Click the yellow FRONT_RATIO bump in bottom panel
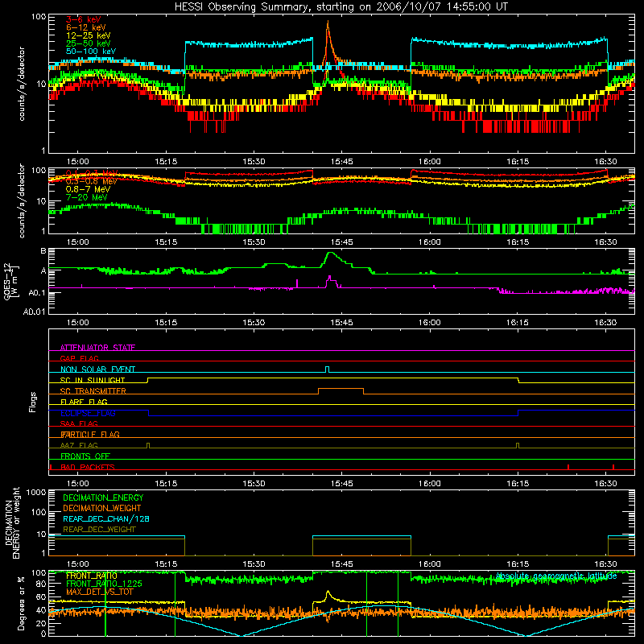The width and height of the screenshot is (644, 644). pyautogui.click(x=328, y=592)
